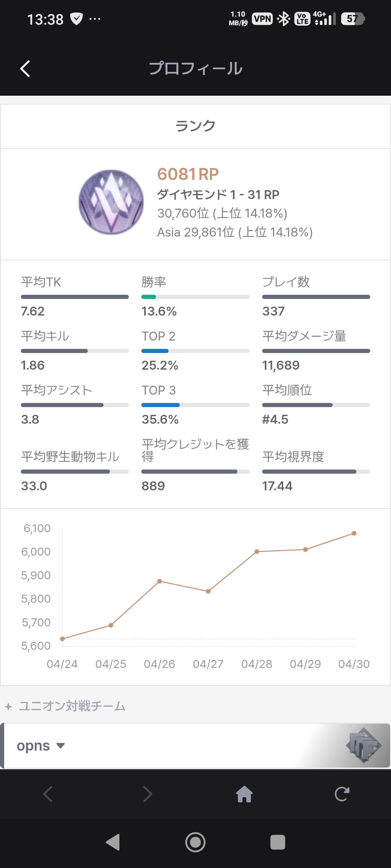Expand the opns team dropdown
391x868 pixels.
point(60,746)
